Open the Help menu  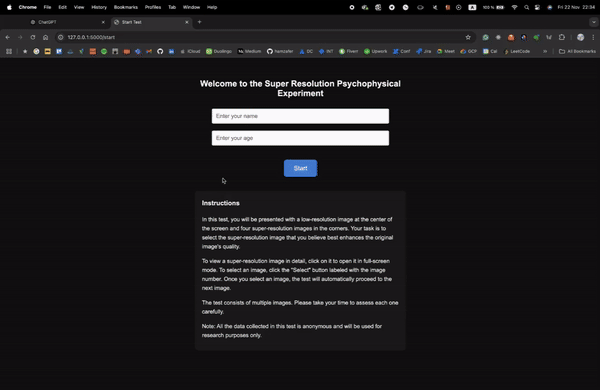(x=212, y=7)
